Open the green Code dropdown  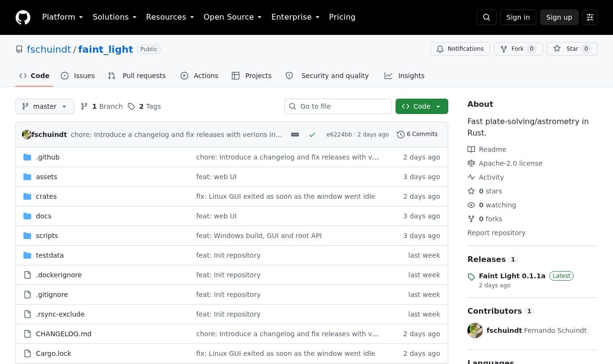422,106
